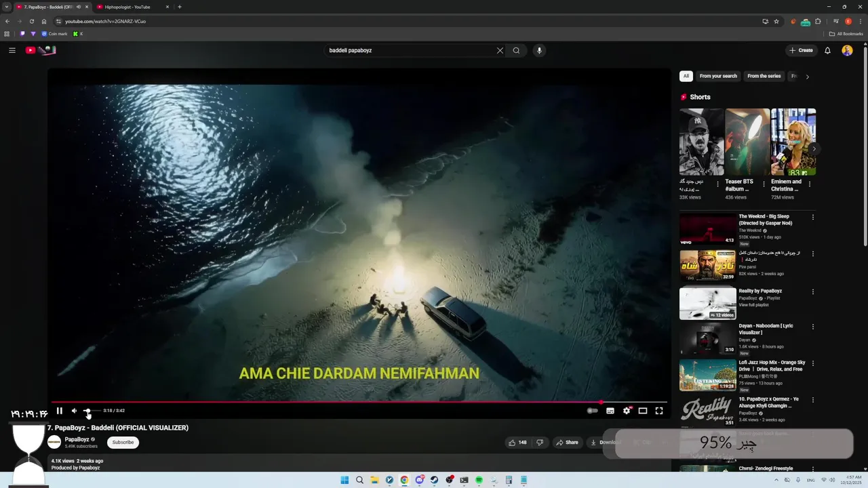Select From the series chip
868x488 pixels.
pyautogui.click(x=764, y=76)
